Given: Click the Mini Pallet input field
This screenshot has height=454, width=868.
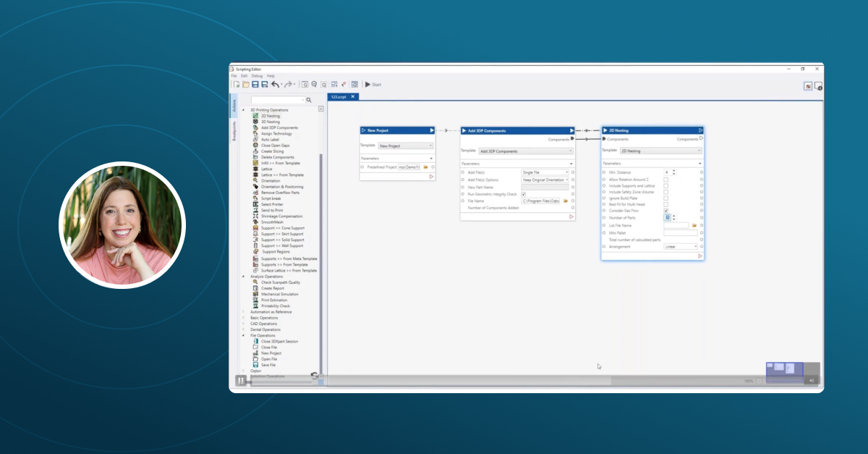Looking at the screenshot, I should (x=681, y=232).
